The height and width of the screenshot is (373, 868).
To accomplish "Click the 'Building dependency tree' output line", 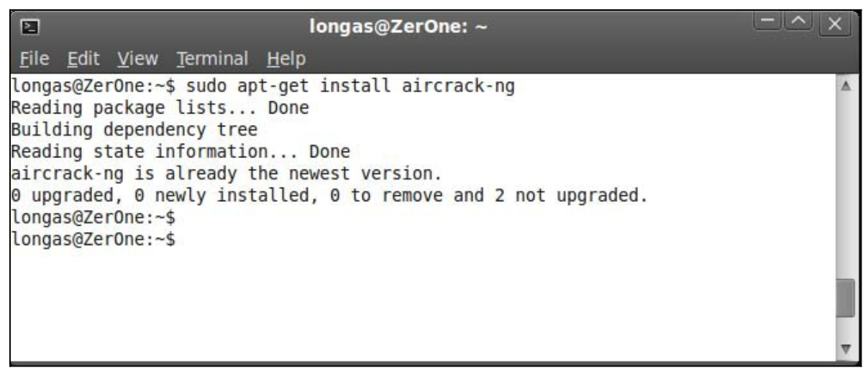I will click(x=135, y=131).
